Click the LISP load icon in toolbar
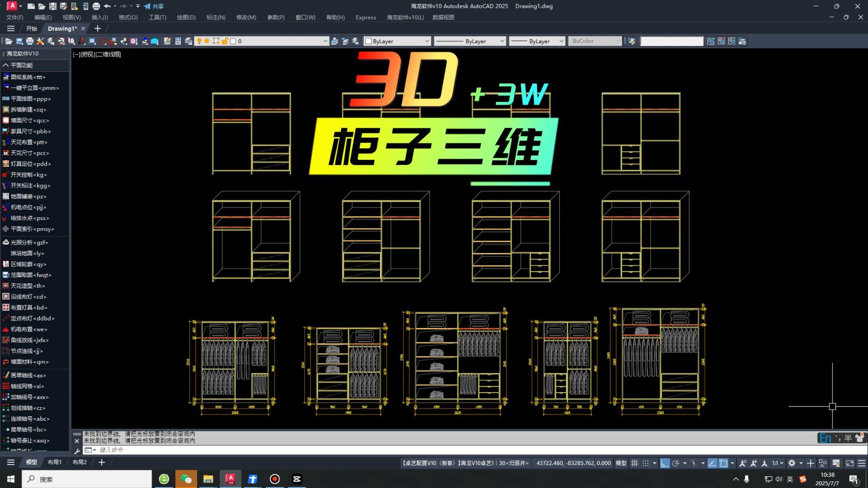The image size is (868, 488). (x=167, y=41)
